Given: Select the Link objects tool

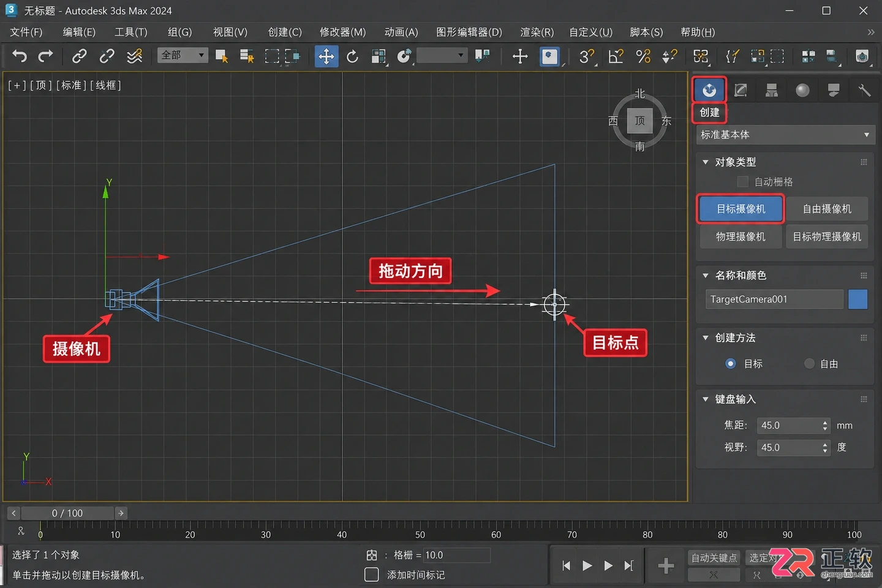Looking at the screenshot, I should coord(79,56).
